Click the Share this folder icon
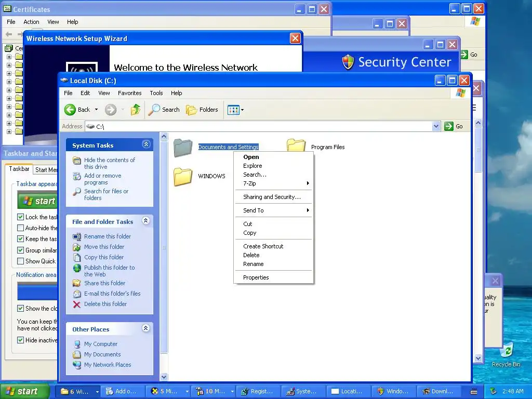Image resolution: width=532 pixels, height=399 pixels. (77, 283)
